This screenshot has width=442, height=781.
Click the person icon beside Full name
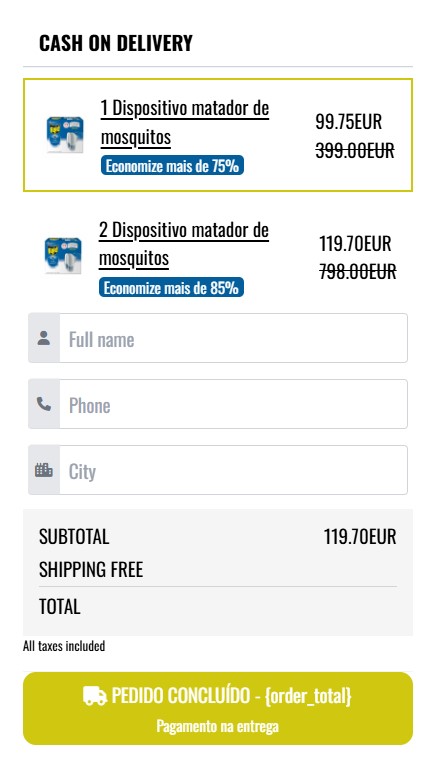[44, 338]
